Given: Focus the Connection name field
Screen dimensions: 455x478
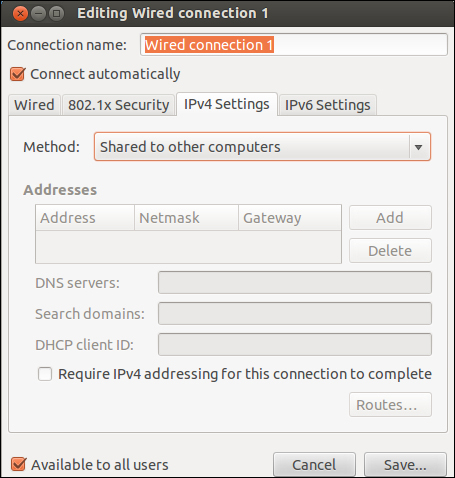Looking at the screenshot, I should coord(294,45).
